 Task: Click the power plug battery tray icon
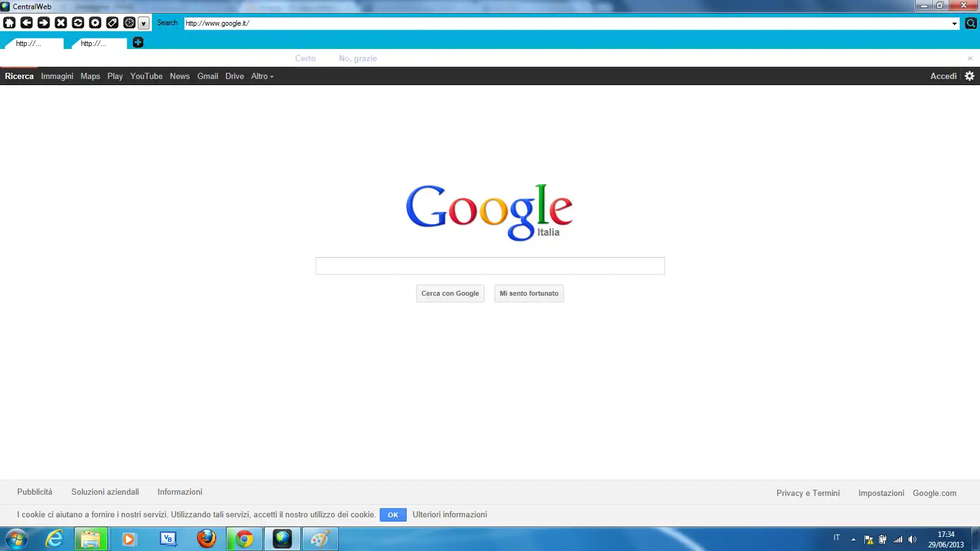pos(883,539)
